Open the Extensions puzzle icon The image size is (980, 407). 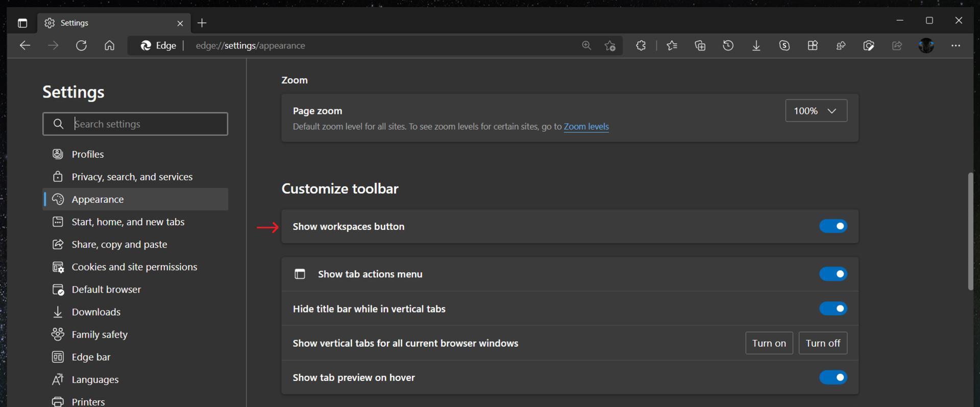coord(641,45)
